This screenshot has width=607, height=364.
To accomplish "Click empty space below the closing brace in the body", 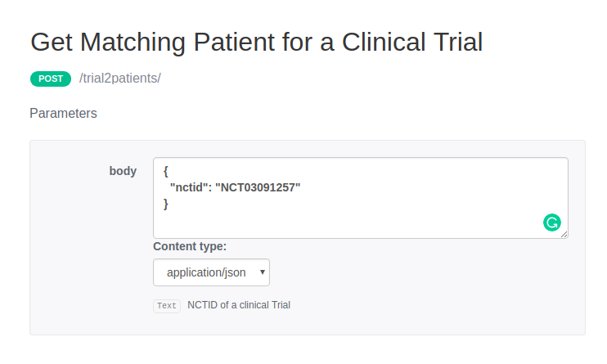I will click(x=327, y=222).
